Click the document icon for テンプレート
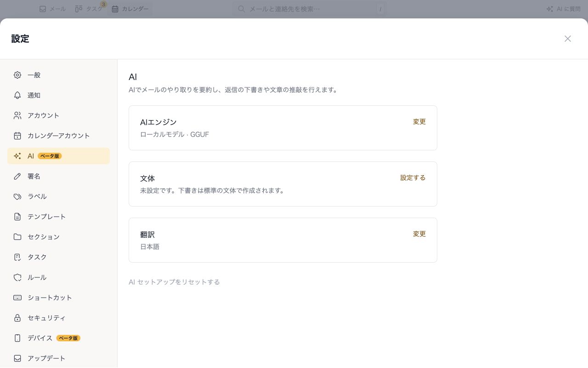Screen dimensions: 588x368 point(17,217)
